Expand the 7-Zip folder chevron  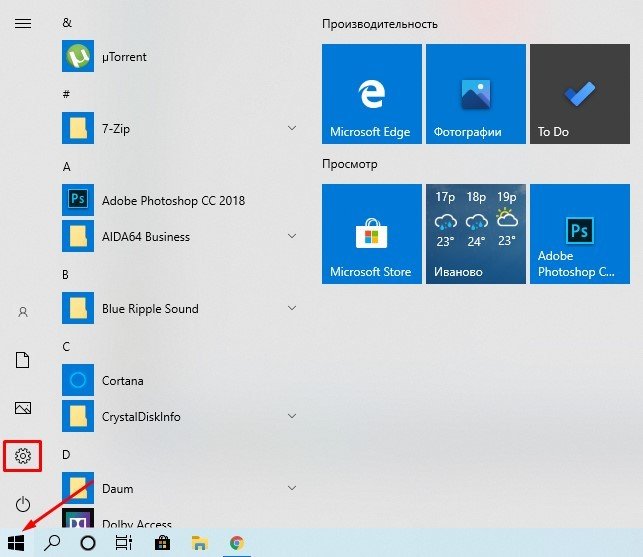pyautogui.click(x=292, y=128)
